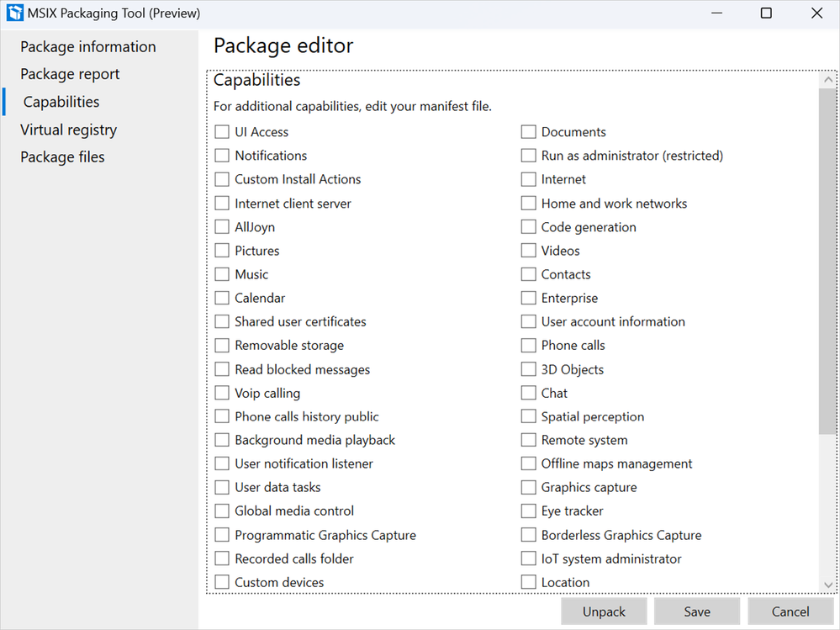Toggle User notification listener
Viewport: 840px width, 630px height.
[222, 463]
